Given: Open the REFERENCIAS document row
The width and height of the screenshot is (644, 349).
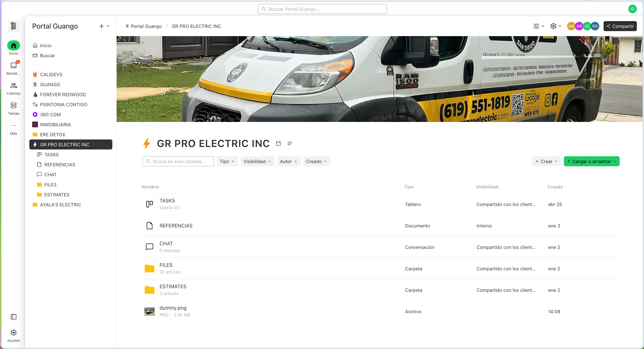Looking at the screenshot, I should click(380, 226).
